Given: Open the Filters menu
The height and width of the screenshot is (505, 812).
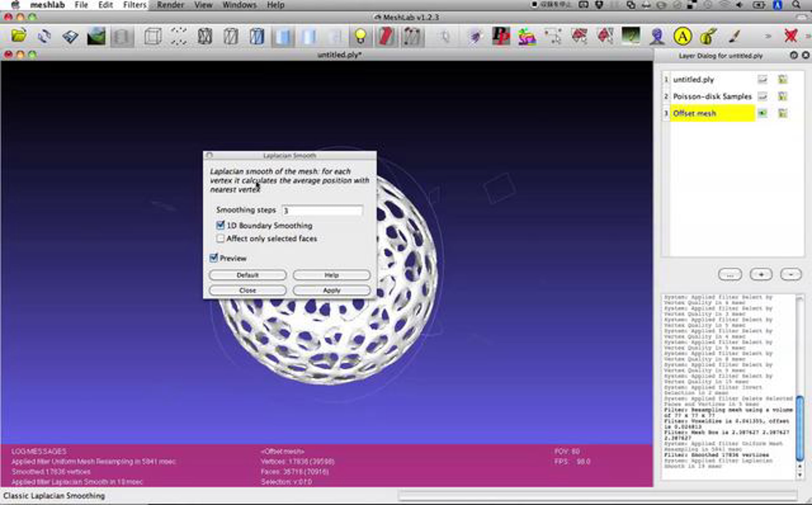Looking at the screenshot, I should [x=134, y=5].
